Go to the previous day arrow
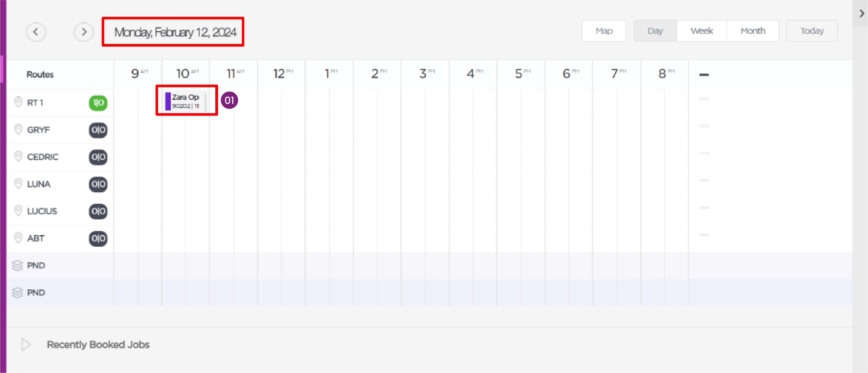Screen dimensions: 868x373 [x=36, y=32]
